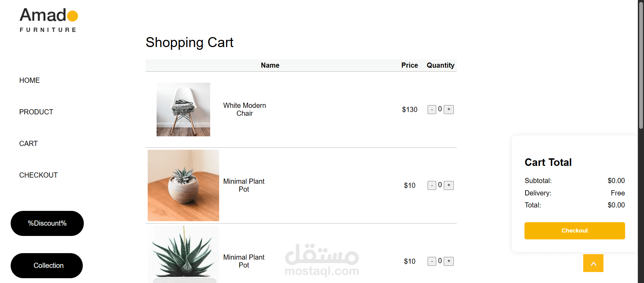Click the White Modern Chair product name
This screenshot has width=644, height=283.
tap(245, 110)
